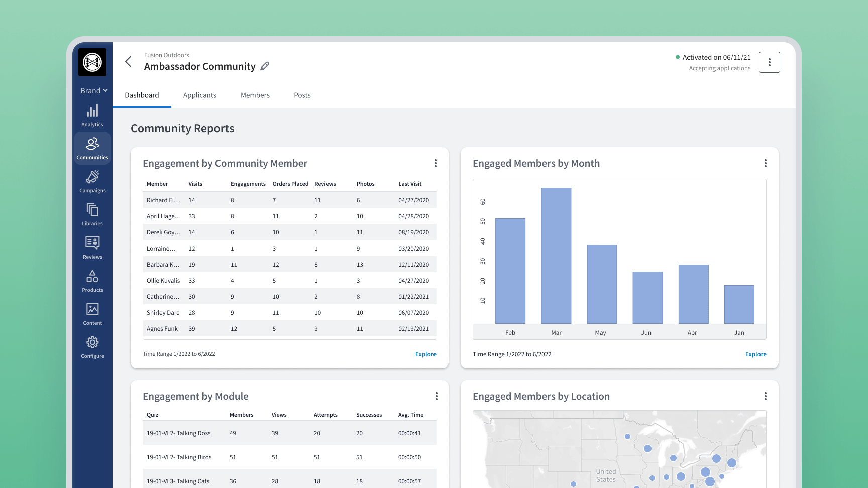
Task: Sort modules by the Quiz column header
Action: pos(152,415)
